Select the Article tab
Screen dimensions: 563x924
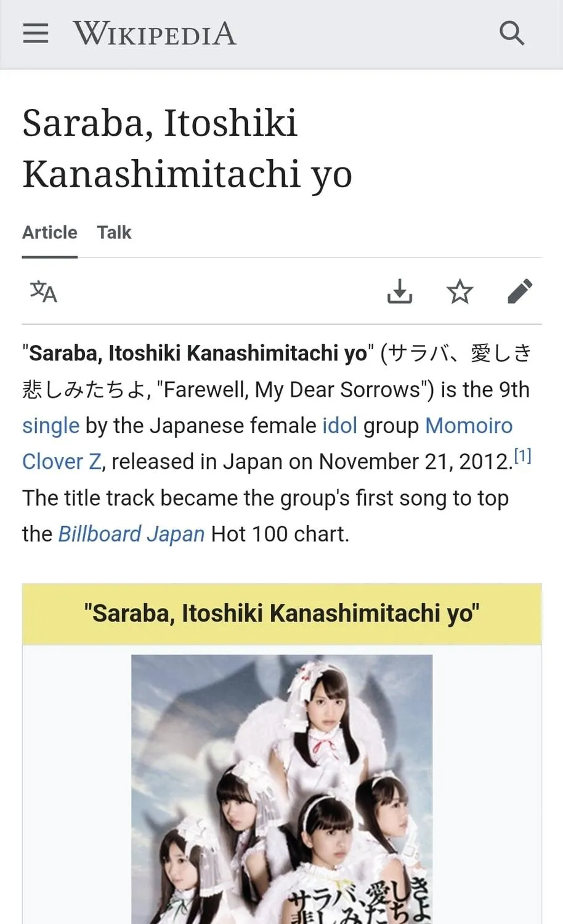point(50,232)
